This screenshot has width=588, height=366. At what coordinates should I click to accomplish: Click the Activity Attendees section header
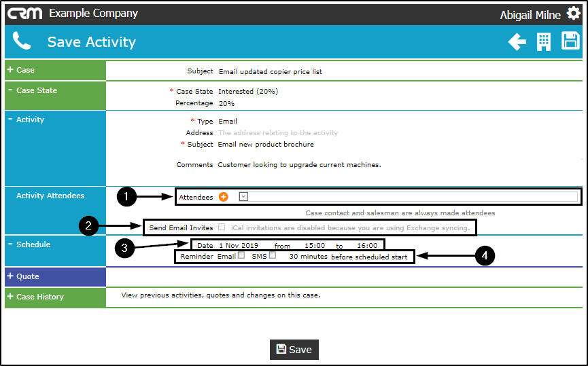point(55,211)
